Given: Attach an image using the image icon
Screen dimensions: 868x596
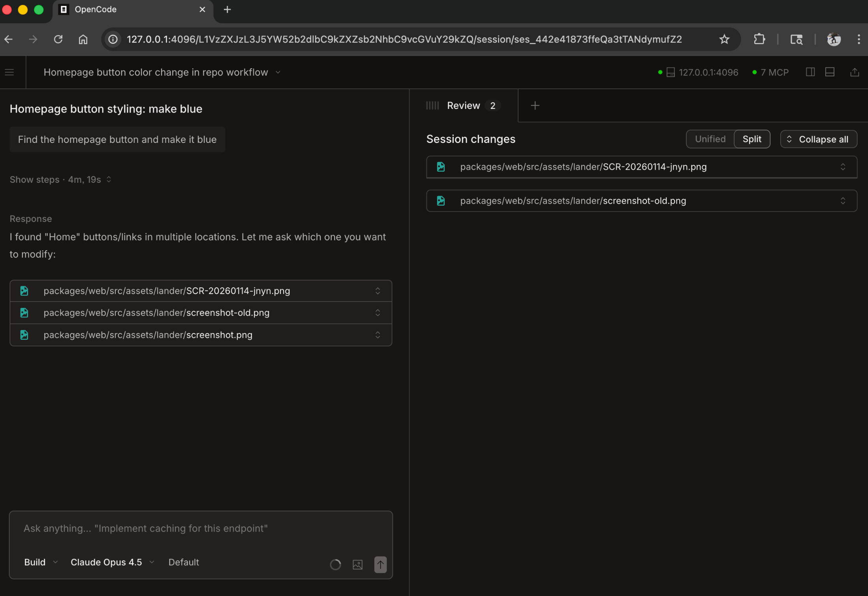Looking at the screenshot, I should pos(357,564).
